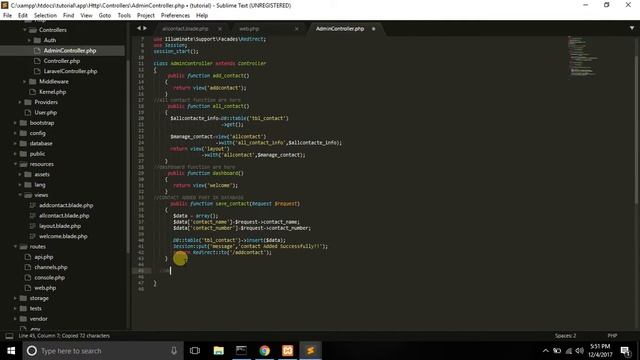Click the code minimap preview
640x360 pixels.
[583, 56]
